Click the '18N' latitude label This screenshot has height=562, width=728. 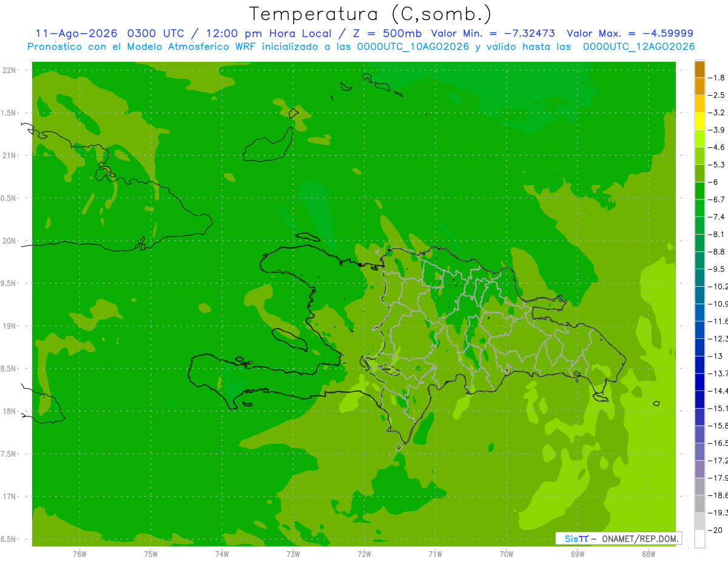point(10,411)
